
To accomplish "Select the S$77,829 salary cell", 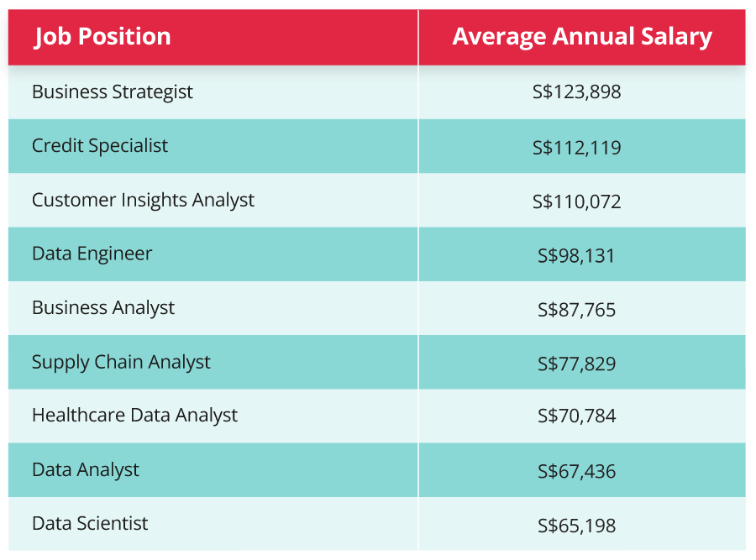I will (577, 364).
